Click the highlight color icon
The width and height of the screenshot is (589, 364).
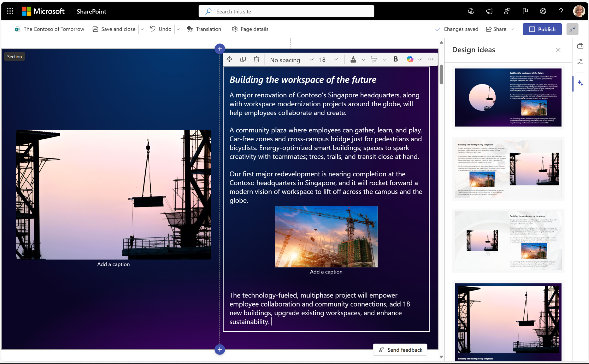coord(373,59)
